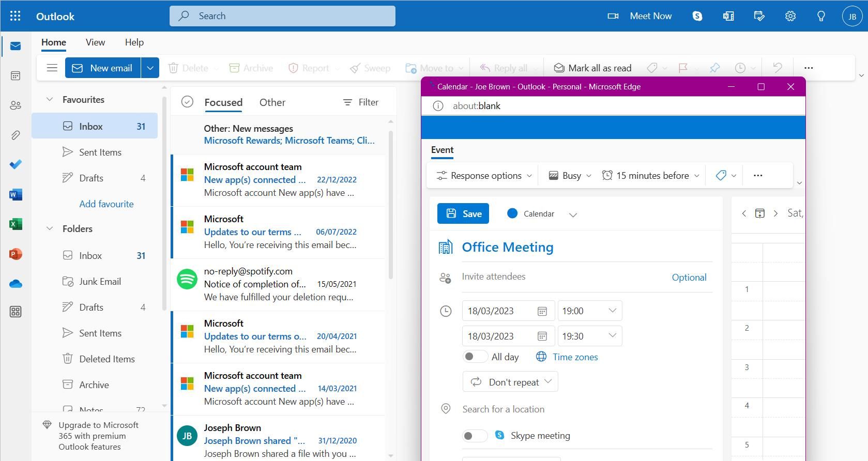Image resolution: width=868 pixels, height=461 pixels.
Task: Open start date calendar picker icon
Action: pos(542,311)
